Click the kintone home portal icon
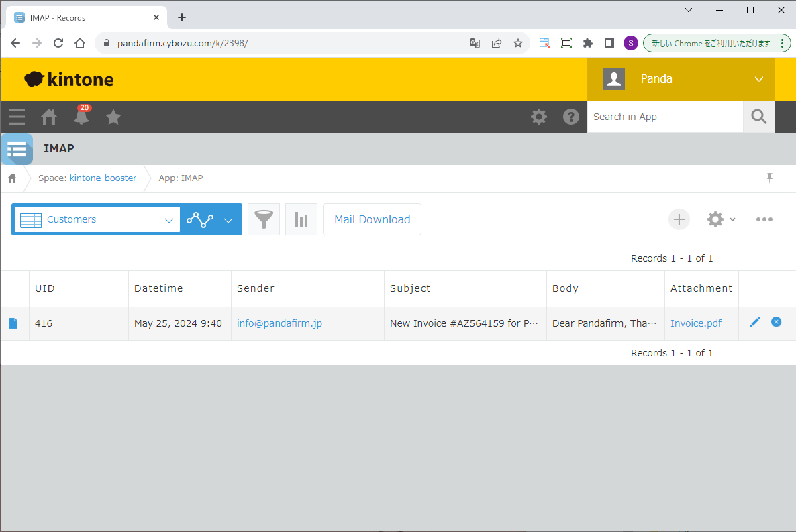 point(49,117)
